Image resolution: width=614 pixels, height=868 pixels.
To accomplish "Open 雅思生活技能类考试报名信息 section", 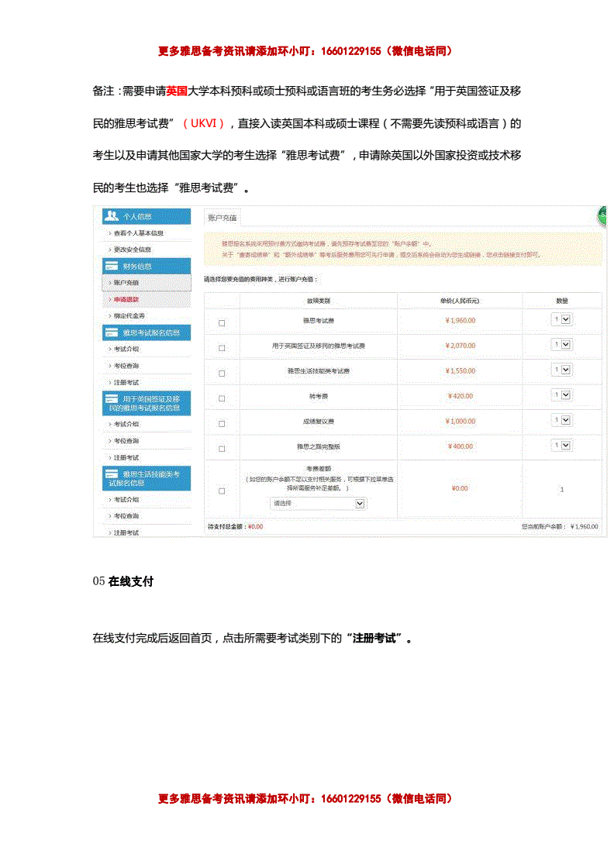I will 147,479.
